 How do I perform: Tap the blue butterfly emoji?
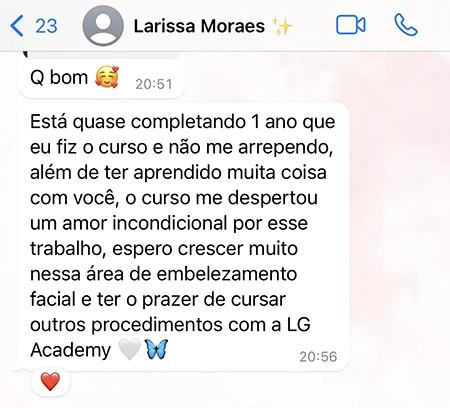(x=157, y=349)
